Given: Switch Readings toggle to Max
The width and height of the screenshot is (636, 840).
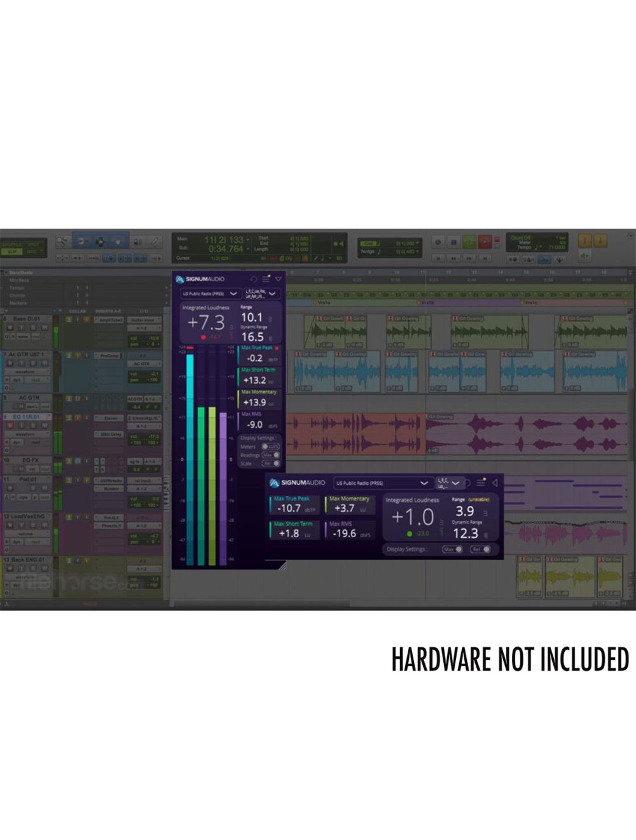Looking at the screenshot, I should point(270,454).
